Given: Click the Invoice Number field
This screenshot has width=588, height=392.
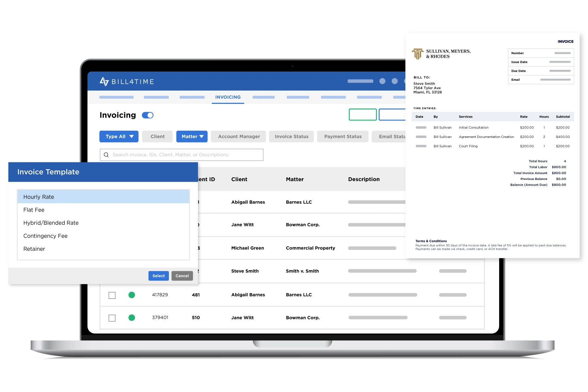Looking at the screenshot, I should coord(541,53).
